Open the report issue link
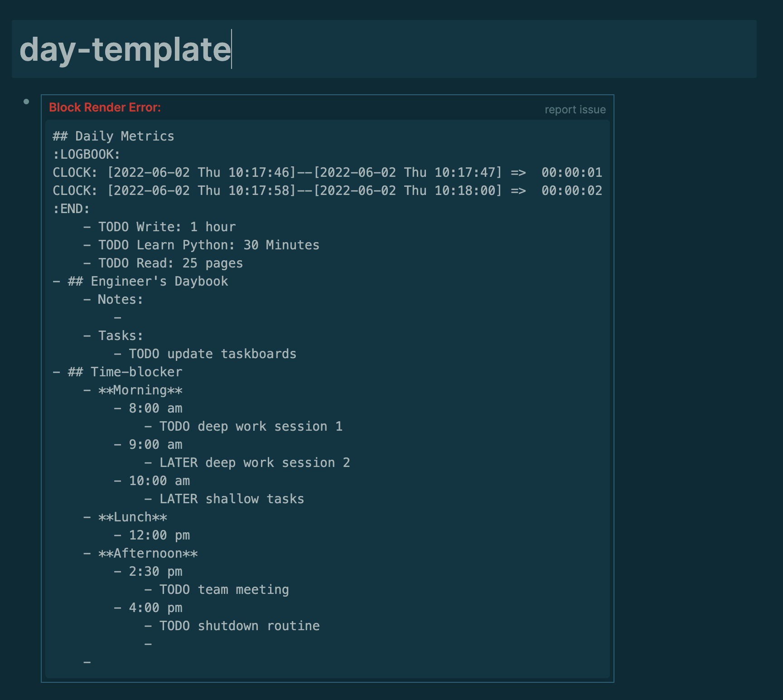Screen dimensions: 783x700 click(575, 109)
